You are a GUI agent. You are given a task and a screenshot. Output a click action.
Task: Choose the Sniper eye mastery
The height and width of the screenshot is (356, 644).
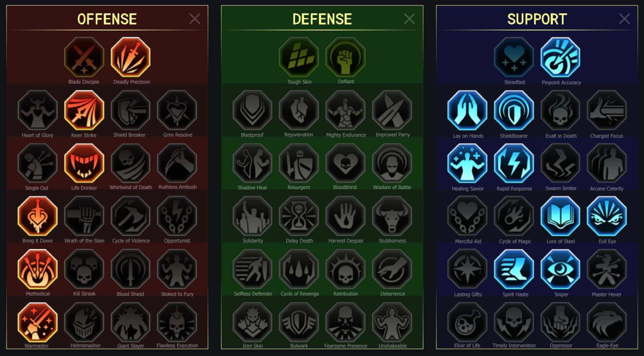pyautogui.click(x=561, y=269)
